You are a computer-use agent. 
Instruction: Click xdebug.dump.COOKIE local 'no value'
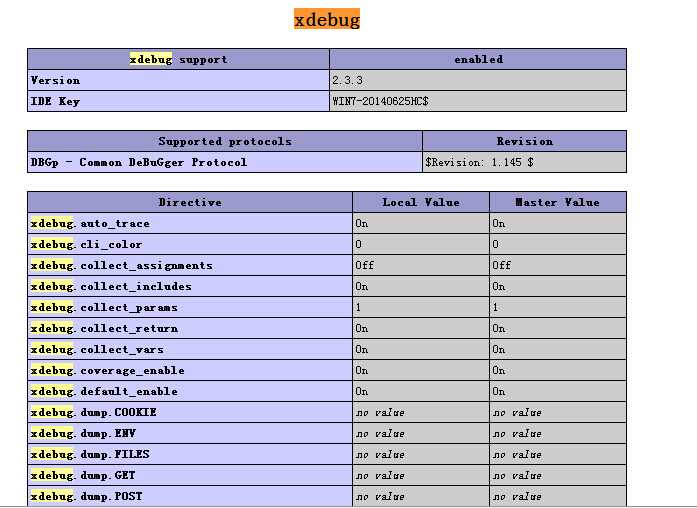coord(421,412)
